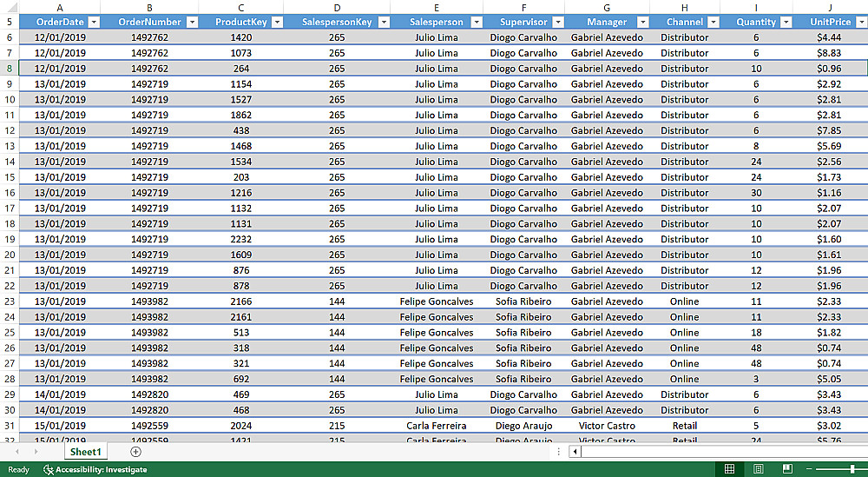Select Victor Castro in row 31
The width and height of the screenshot is (868, 477).
(x=608, y=426)
